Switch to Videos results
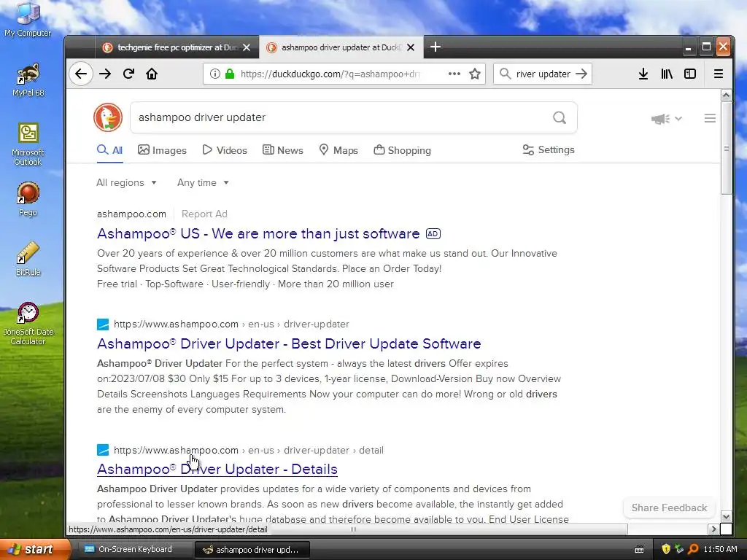 pos(225,150)
